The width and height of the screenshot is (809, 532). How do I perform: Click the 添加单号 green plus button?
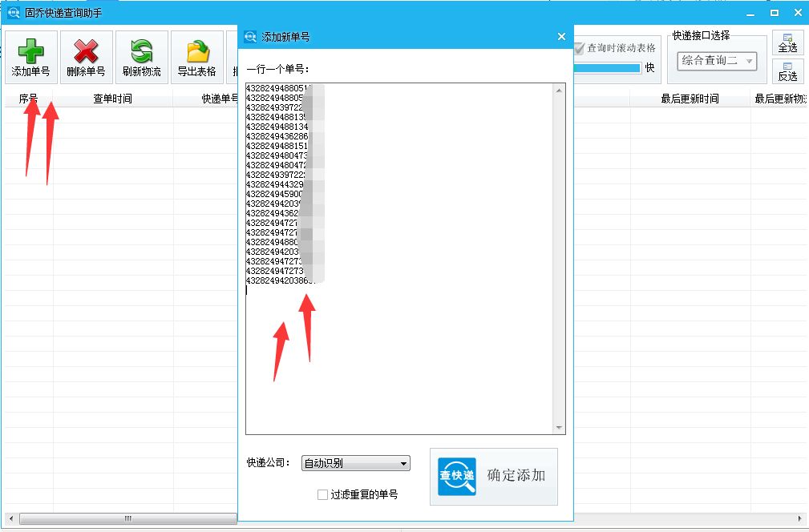click(31, 57)
